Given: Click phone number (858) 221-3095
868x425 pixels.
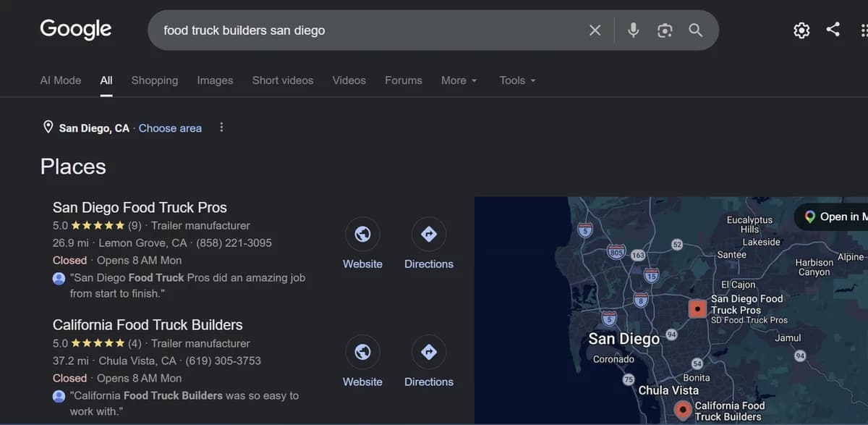Looking at the screenshot, I should tap(234, 243).
